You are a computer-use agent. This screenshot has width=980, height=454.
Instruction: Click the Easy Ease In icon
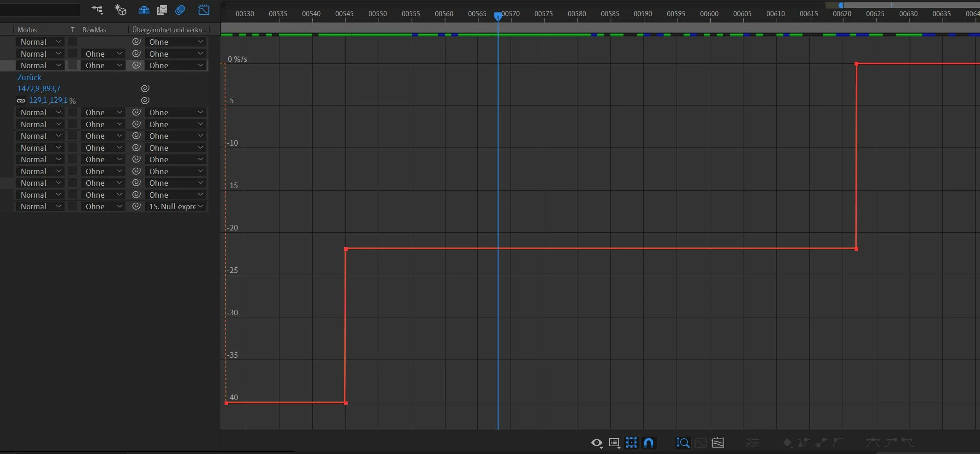[x=891, y=443]
